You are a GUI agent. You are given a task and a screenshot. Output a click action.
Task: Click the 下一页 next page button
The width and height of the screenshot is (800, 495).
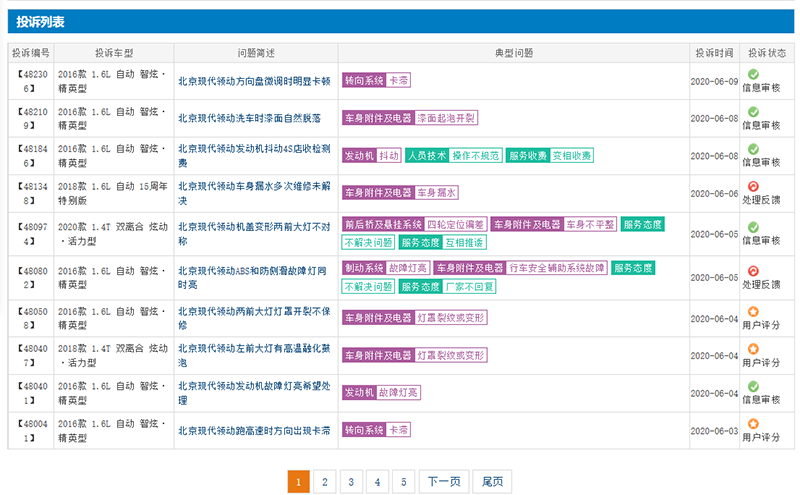[444, 481]
